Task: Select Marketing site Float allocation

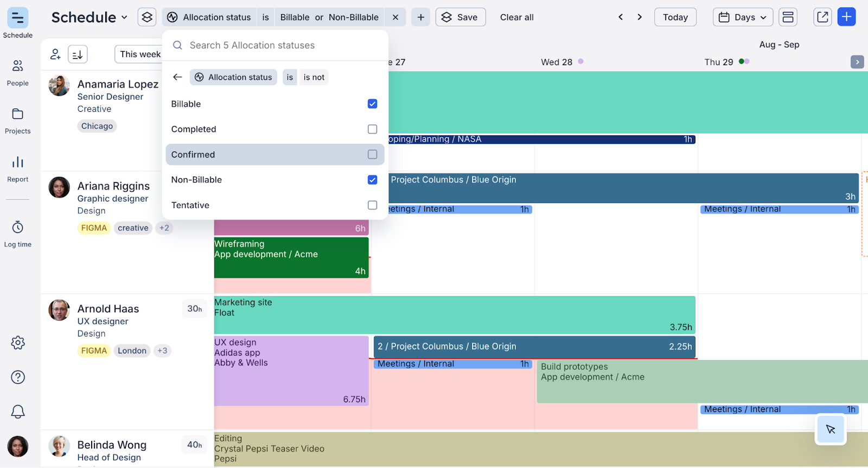Action: pos(455,315)
